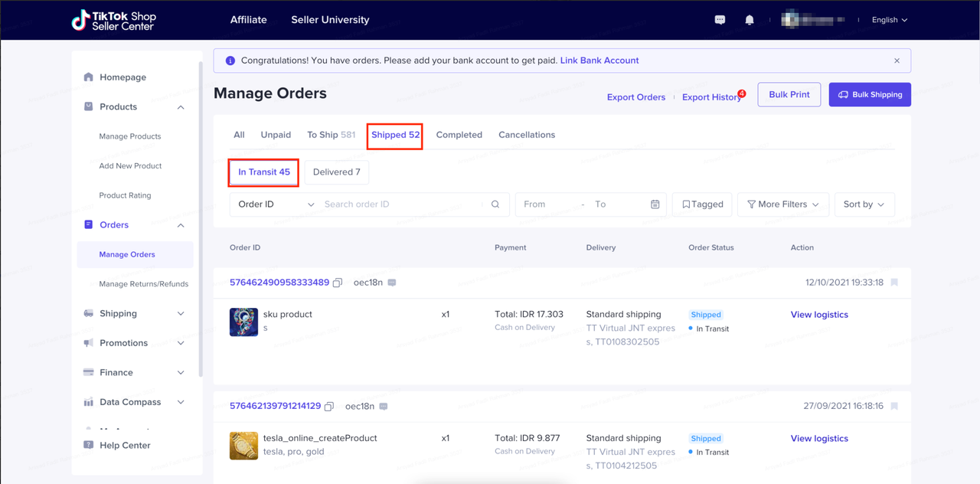Flag the second order with bookmark icon
This screenshot has width=980, height=484.
click(894, 407)
